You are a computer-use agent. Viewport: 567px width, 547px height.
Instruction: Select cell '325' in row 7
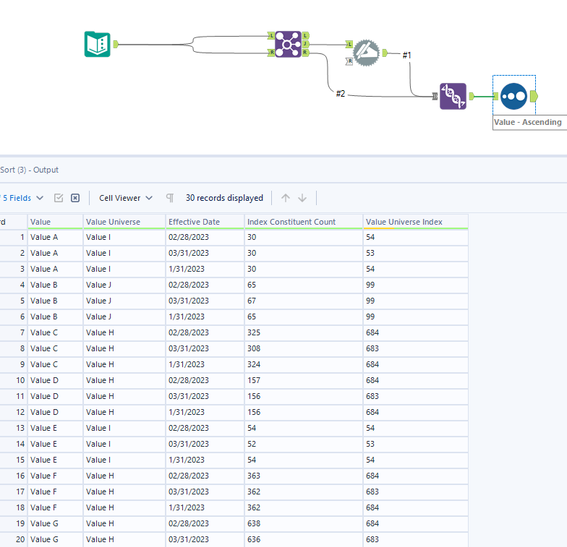pyautogui.click(x=304, y=333)
